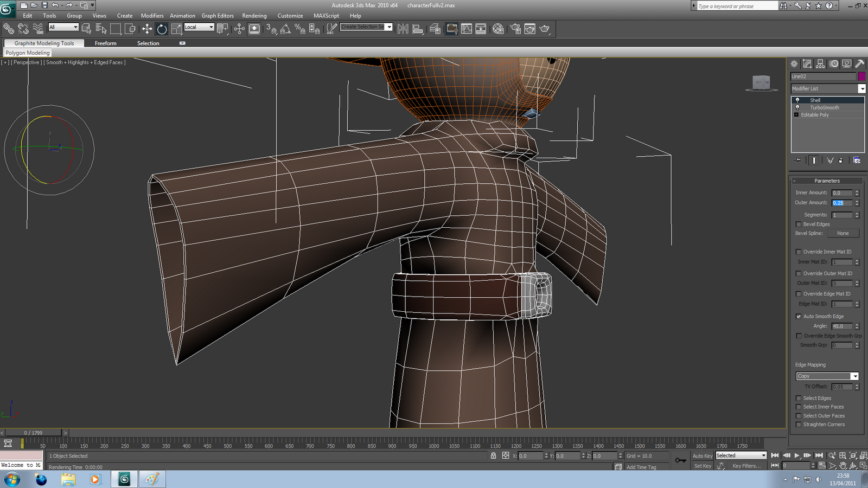Toggle visibility of the Shell modifier
This screenshot has height=488, width=868.
coord(797,100)
